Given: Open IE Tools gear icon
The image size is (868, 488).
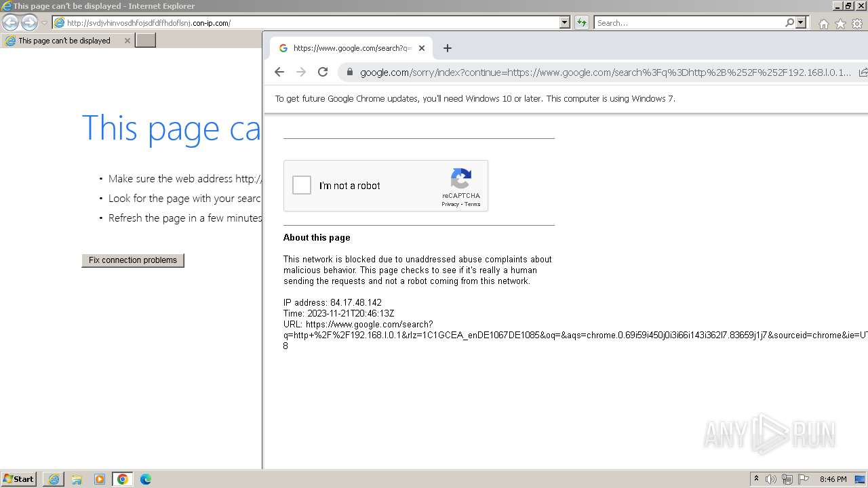Looking at the screenshot, I should tap(856, 24).
